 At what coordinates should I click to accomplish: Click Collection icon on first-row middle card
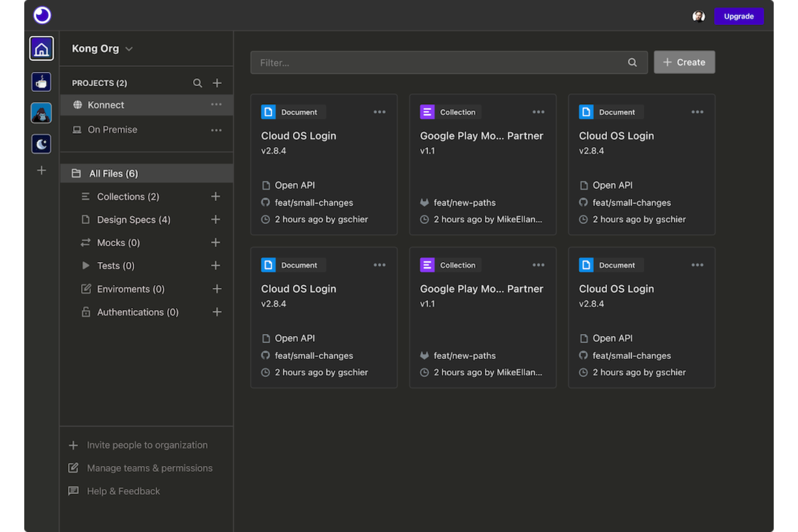428,112
